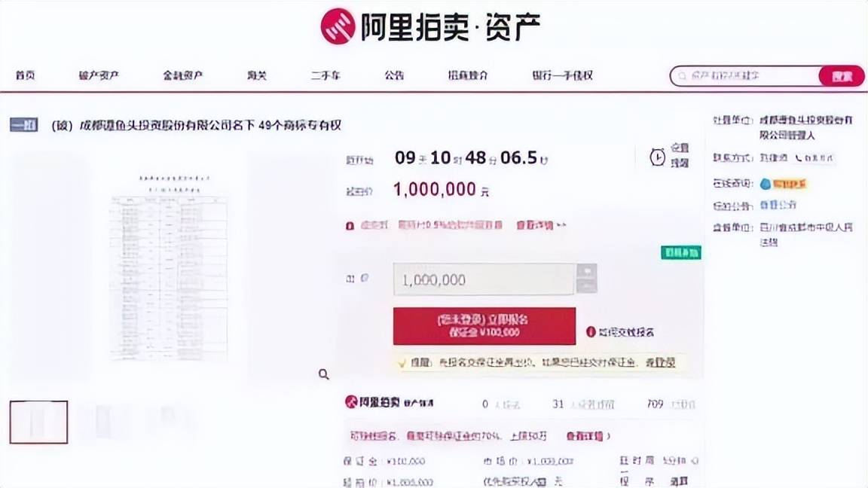Open the 公告 navigation item
This screenshot has width=868, height=488.
(394, 75)
